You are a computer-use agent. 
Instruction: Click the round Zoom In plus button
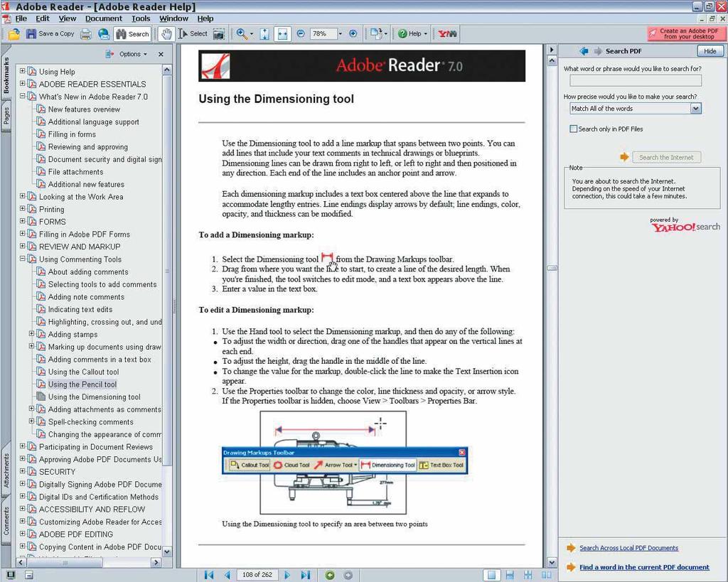[353, 33]
